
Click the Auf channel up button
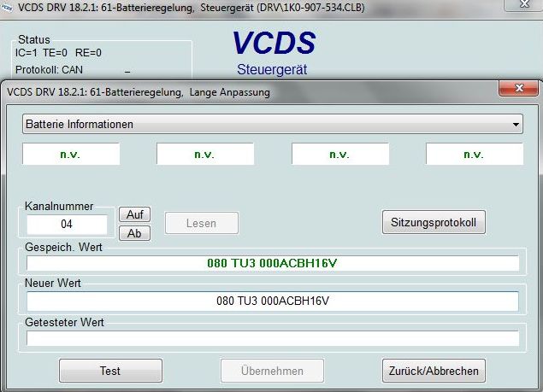point(135,214)
